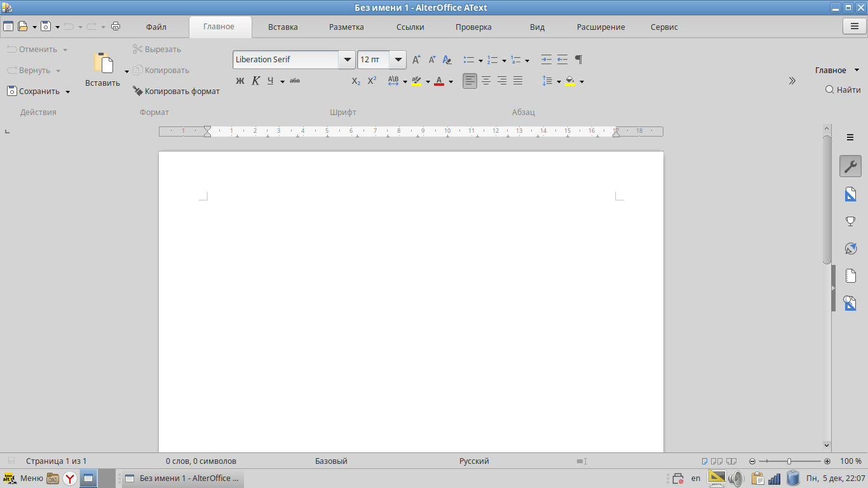Image resolution: width=868 pixels, height=488 pixels.
Task: Apply paragraph background color bucket
Action: pyautogui.click(x=570, y=81)
